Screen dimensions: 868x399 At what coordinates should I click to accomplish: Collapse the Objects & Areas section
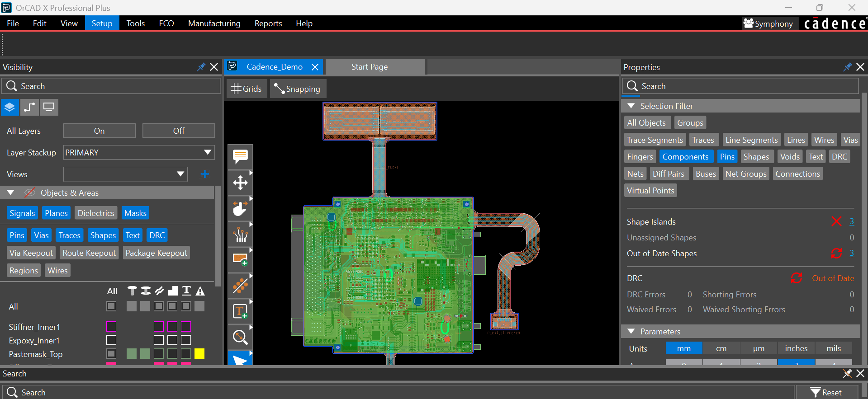point(10,192)
